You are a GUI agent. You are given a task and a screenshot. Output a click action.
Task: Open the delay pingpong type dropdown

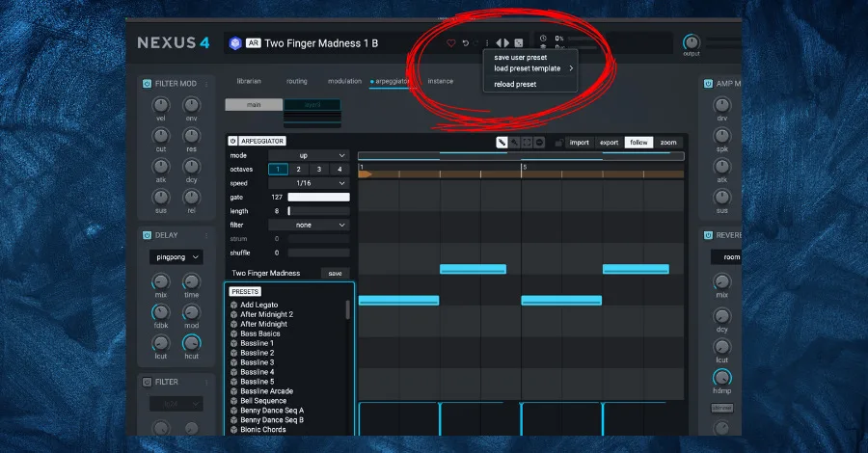tap(176, 257)
